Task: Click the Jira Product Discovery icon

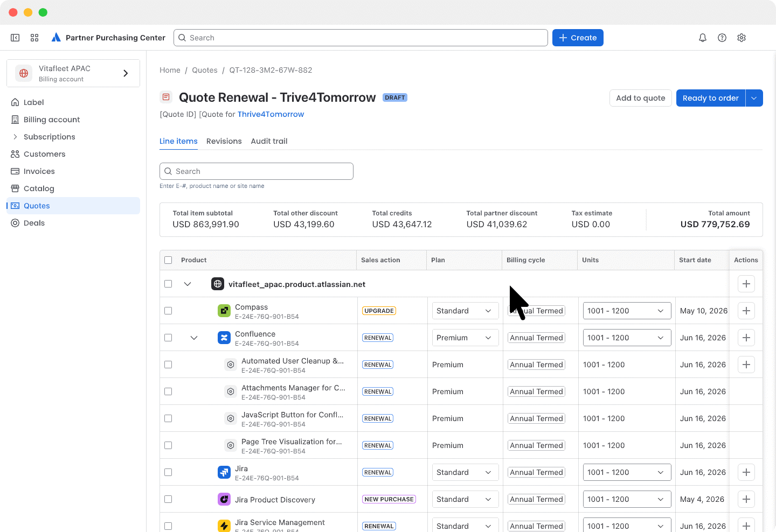Action: pyautogui.click(x=224, y=499)
